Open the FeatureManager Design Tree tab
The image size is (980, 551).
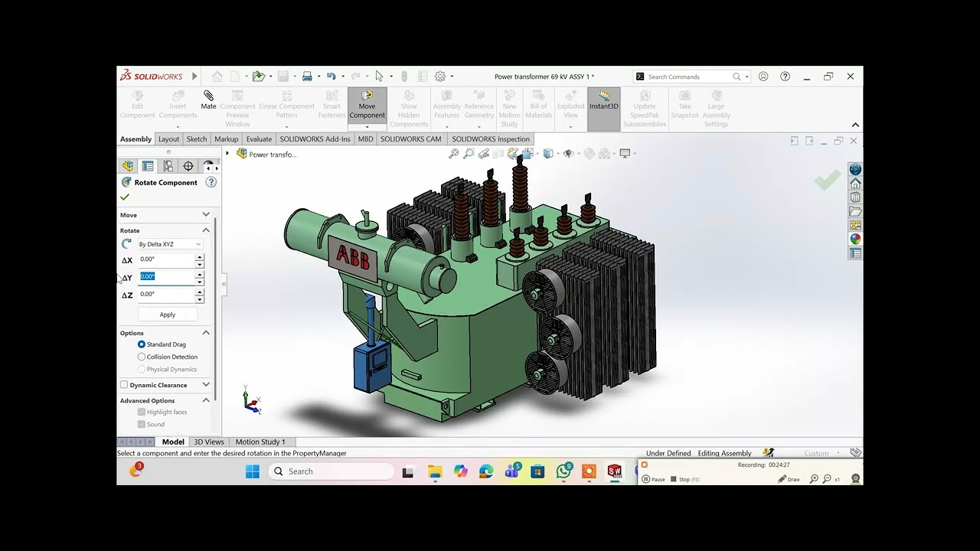tap(128, 166)
